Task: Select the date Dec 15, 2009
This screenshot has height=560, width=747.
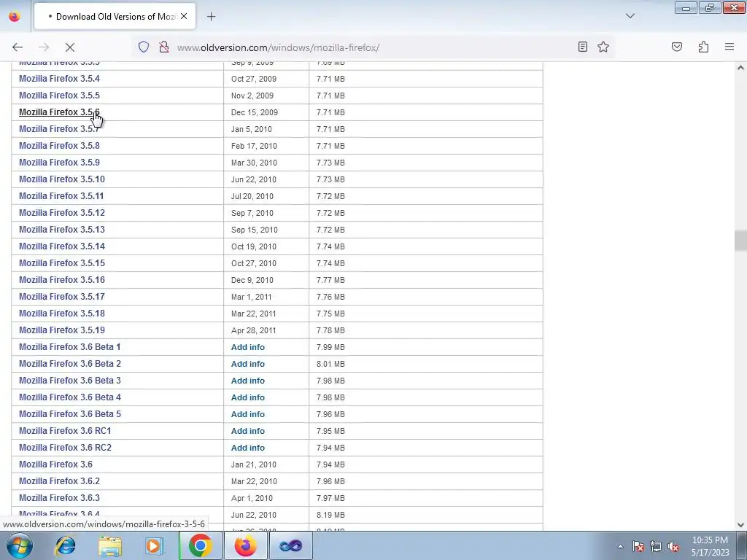Action: [255, 112]
